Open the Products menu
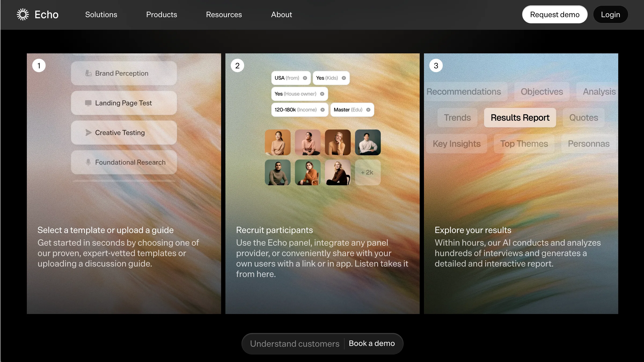The height and width of the screenshot is (362, 644). [x=162, y=14]
